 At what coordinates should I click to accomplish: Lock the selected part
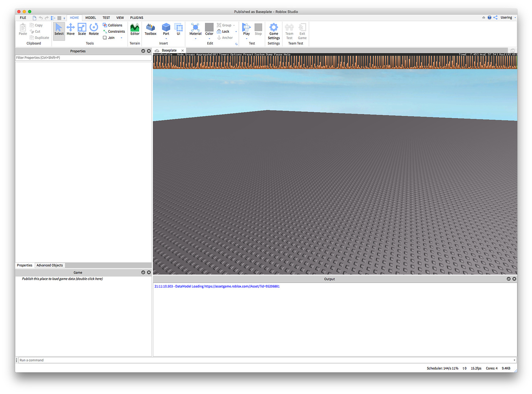point(223,32)
